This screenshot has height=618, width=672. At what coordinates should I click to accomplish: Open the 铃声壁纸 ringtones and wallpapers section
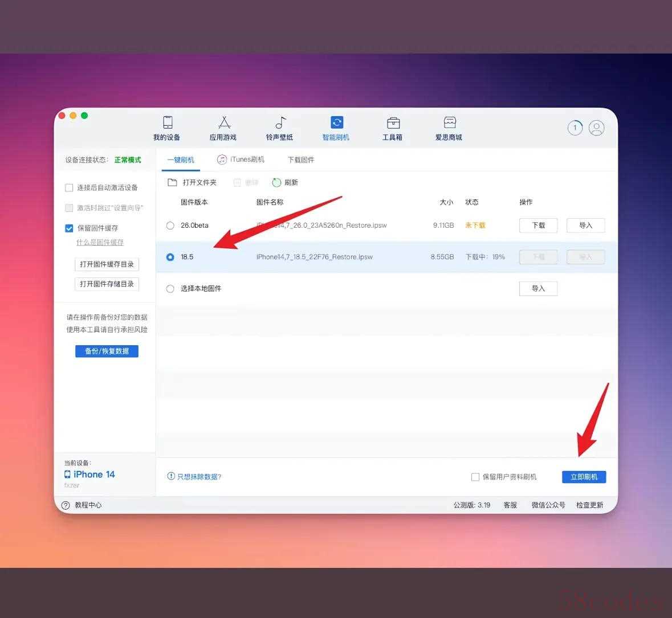point(279,128)
